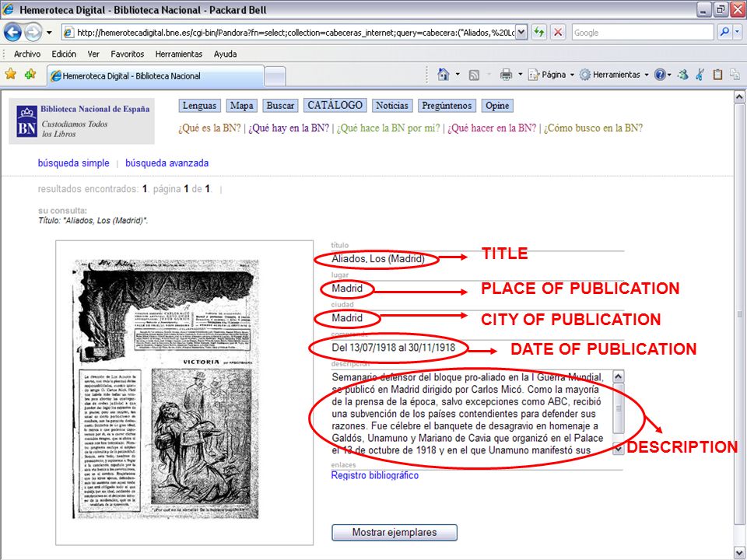This screenshot has height=560, width=747.
Task: Open the ¿Qué es la BN? link
Action: pyautogui.click(x=209, y=128)
